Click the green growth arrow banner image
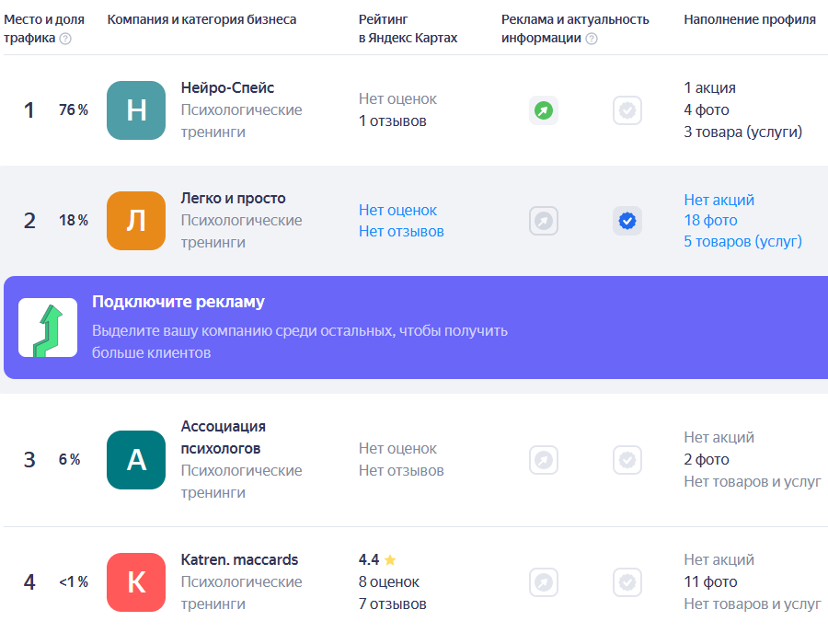The width and height of the screenshot is (828, 644). 48,328
